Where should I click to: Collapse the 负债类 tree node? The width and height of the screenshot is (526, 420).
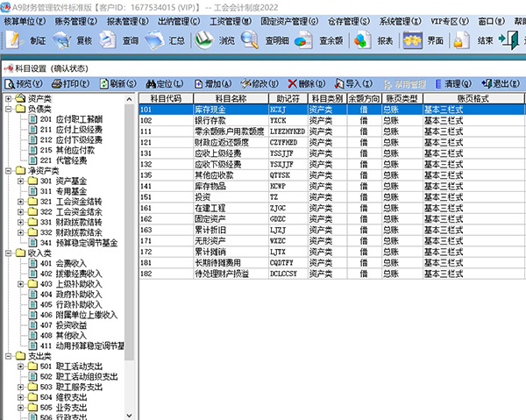9,109
